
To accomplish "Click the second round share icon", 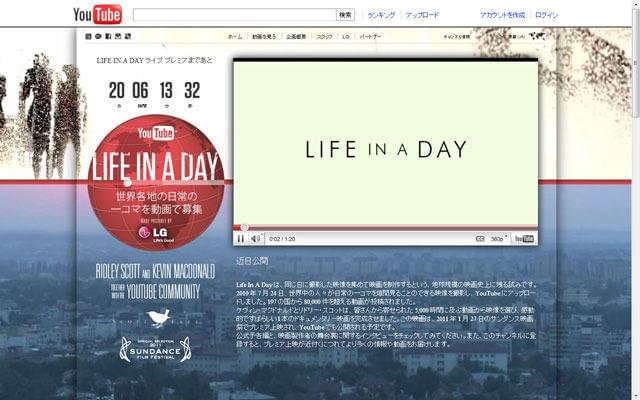I will 98,36.
